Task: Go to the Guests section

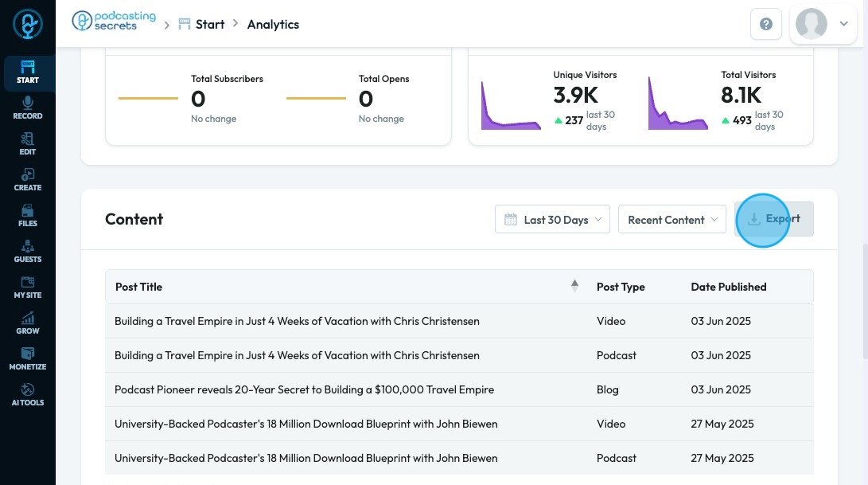Action: click(x=28, y=251)
